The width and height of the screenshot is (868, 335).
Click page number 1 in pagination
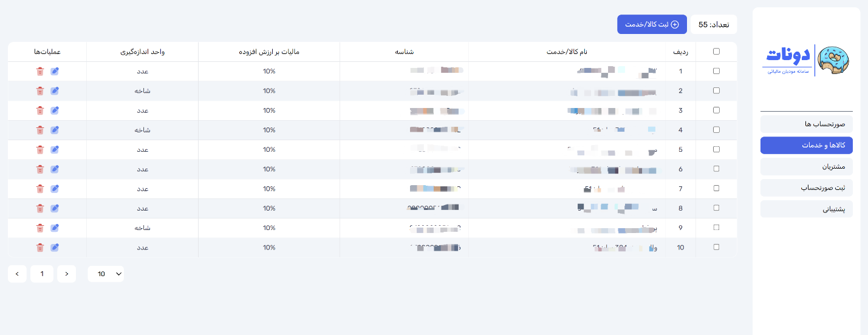click(x=42, y=274)
